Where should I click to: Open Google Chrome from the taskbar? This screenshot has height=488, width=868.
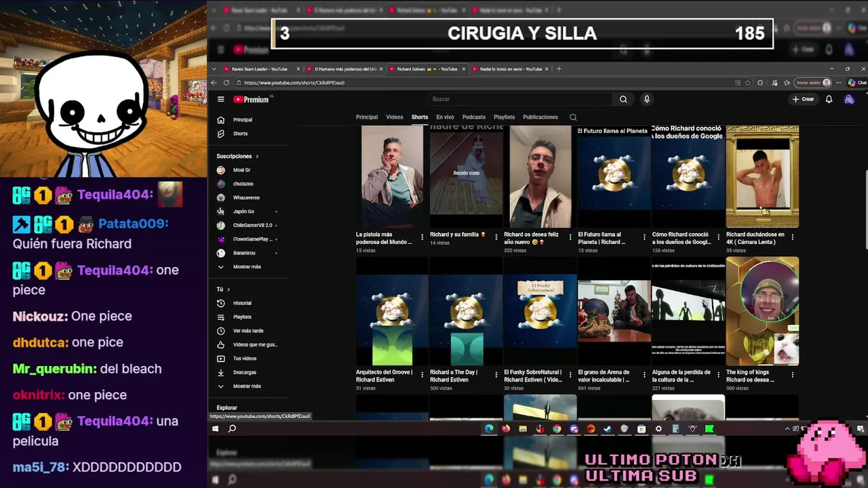(557, 428)
